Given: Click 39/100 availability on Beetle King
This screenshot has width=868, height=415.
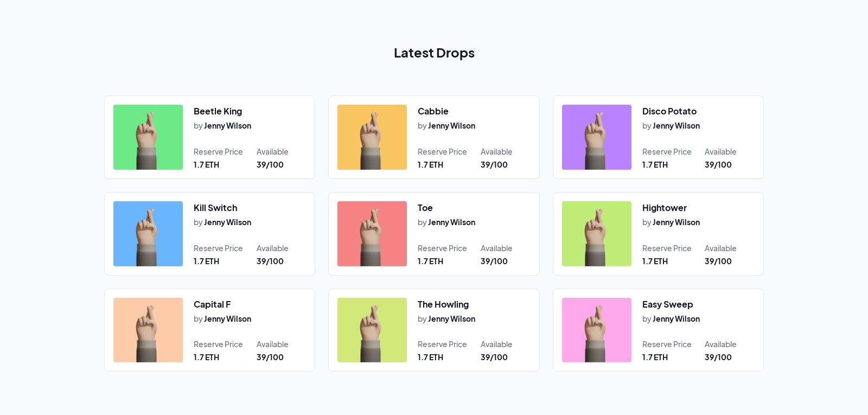Looking at the screenshot, I should tap(270, 165).
